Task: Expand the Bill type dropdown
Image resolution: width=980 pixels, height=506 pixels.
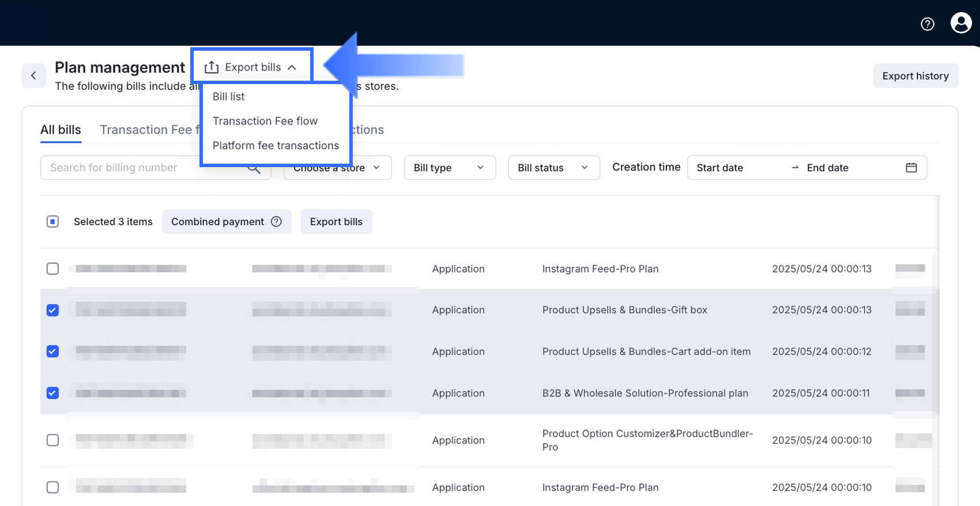Action: tap(450, 168)
